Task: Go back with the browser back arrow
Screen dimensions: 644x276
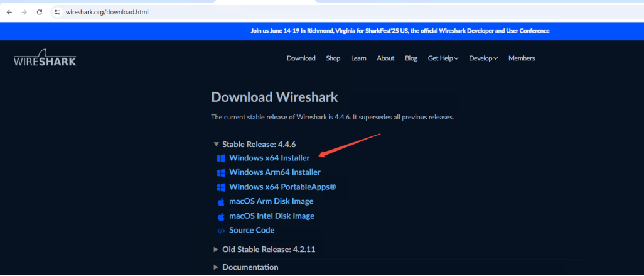Action: coord(9,13)
